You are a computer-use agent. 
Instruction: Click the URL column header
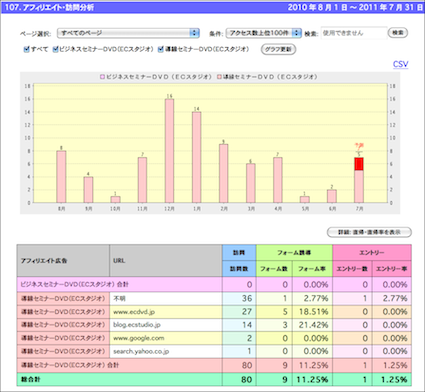point(166,261)
